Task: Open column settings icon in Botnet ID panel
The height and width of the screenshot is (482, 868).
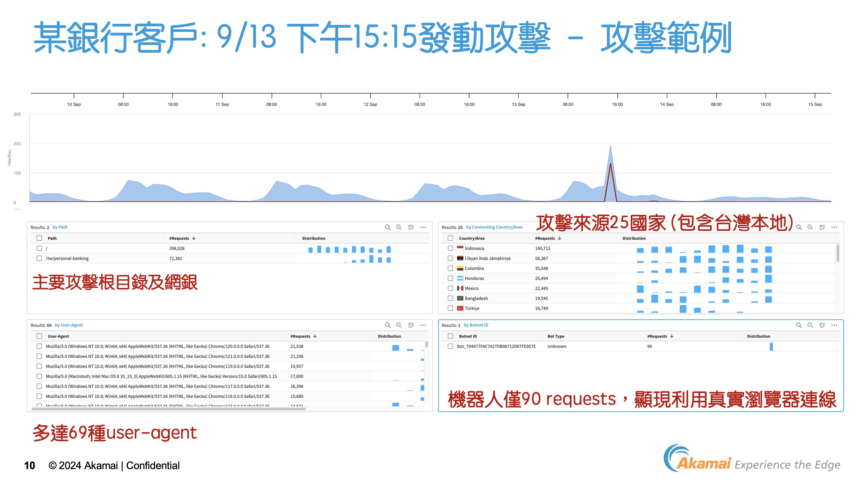Action: [822, 325]
